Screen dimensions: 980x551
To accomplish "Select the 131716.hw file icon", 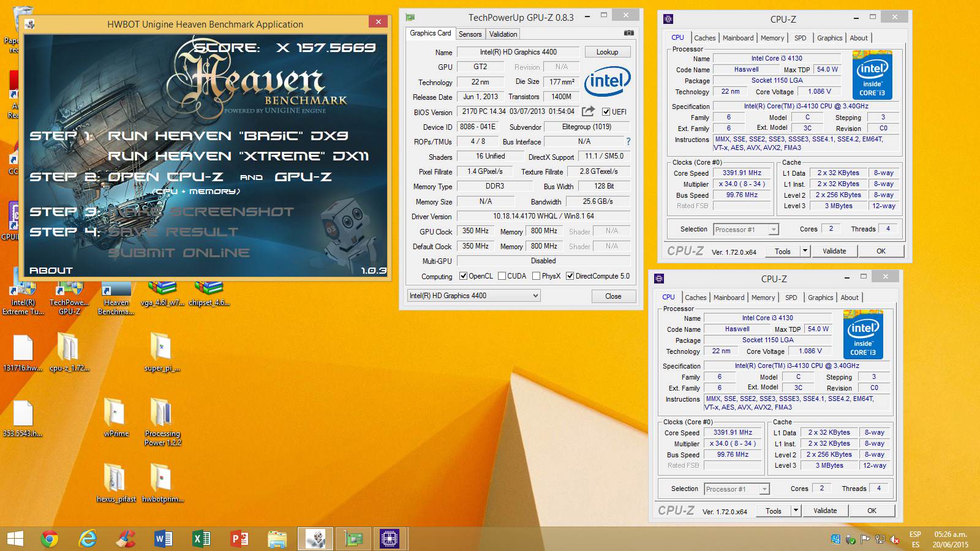I will click(23, 353).
